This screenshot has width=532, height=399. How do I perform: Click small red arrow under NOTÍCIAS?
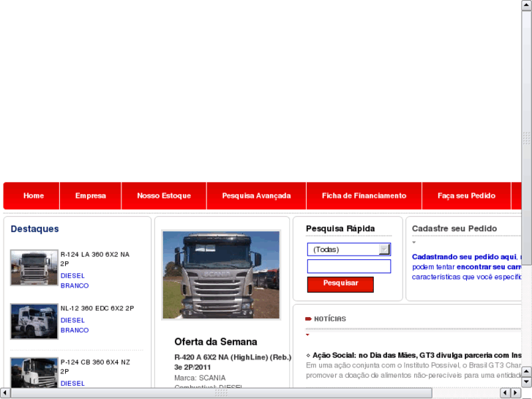308,335
